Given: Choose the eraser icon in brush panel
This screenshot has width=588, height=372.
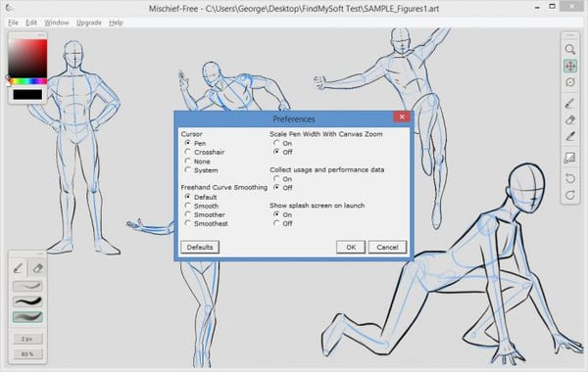Looking at the screenshot, I should point(37,268).
